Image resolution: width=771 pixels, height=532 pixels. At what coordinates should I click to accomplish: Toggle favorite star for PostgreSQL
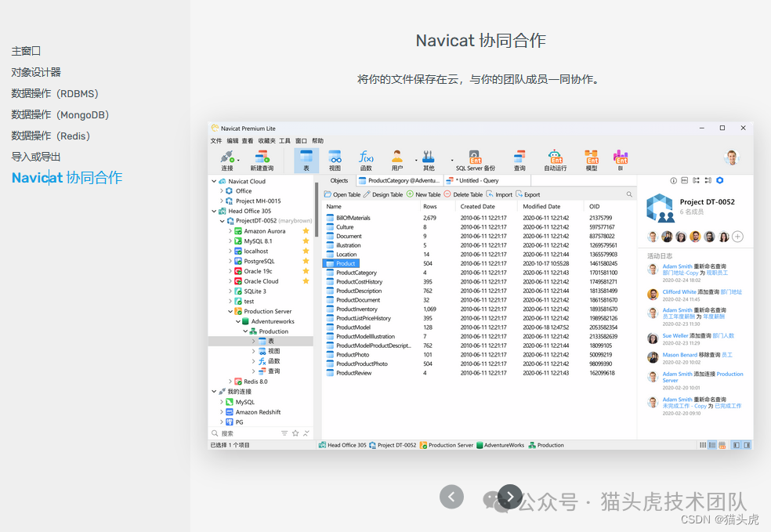[306, 261]
